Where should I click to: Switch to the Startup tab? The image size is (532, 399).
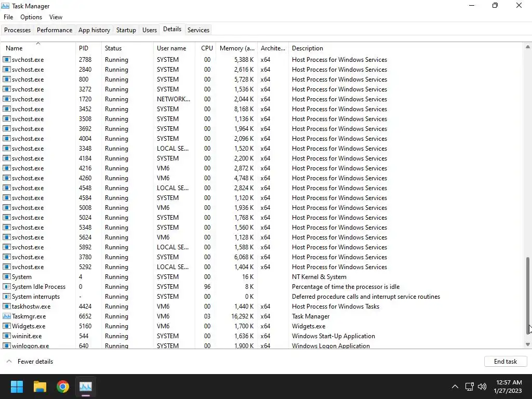point(126,30)
